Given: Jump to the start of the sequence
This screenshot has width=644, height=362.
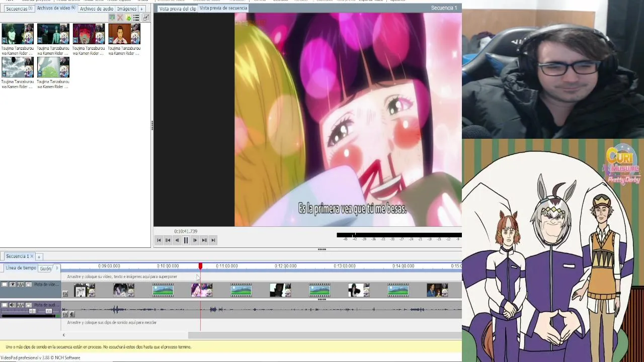Looking at the screenshot, I should (159, 240).
